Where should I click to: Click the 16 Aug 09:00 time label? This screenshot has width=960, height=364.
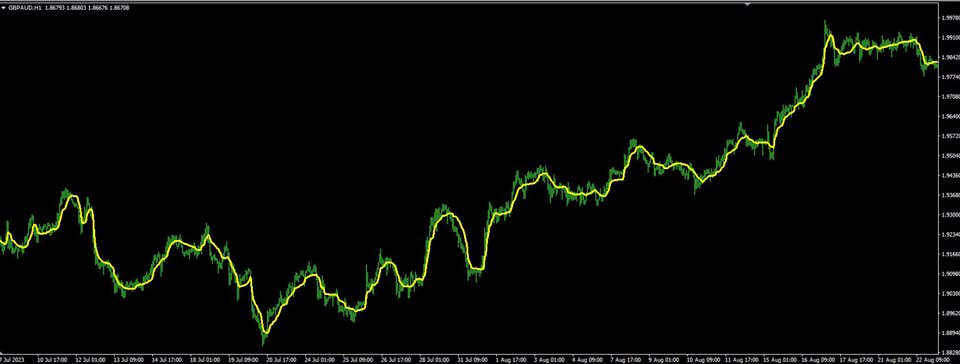pyautogui.click(x=819, y=360)
